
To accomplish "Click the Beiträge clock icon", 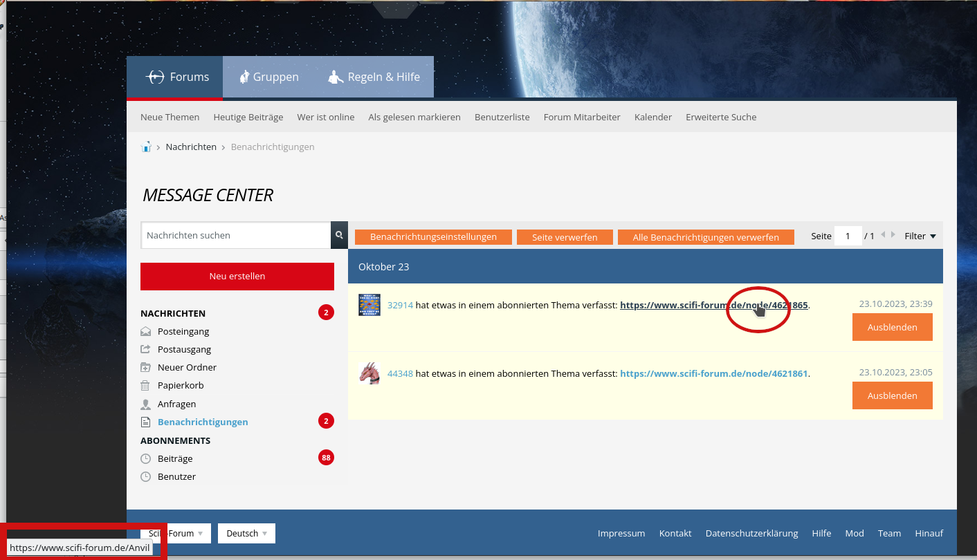I will pyautogui.click(x=145, y=458).
